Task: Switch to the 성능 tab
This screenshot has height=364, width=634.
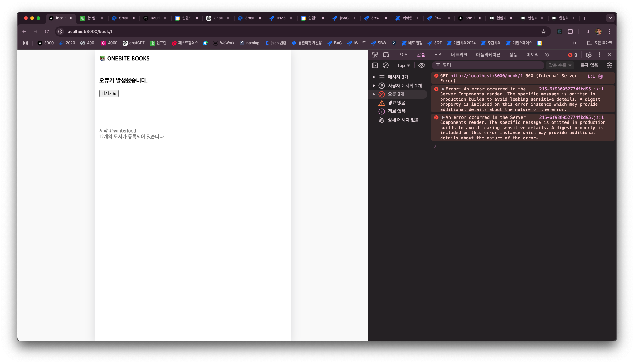Action: click(x=513, y=55)
